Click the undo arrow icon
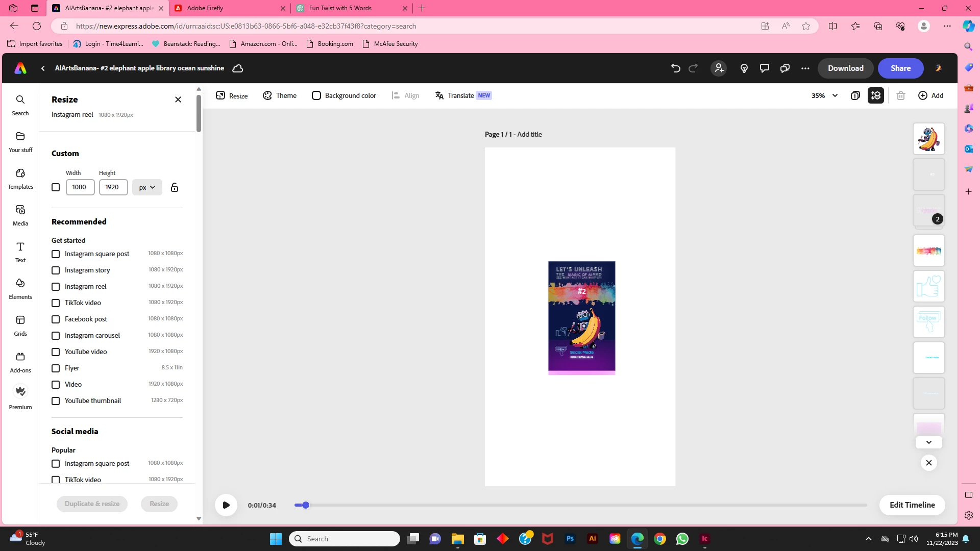Screen dimensions: 980x551 tap(675, 68)
